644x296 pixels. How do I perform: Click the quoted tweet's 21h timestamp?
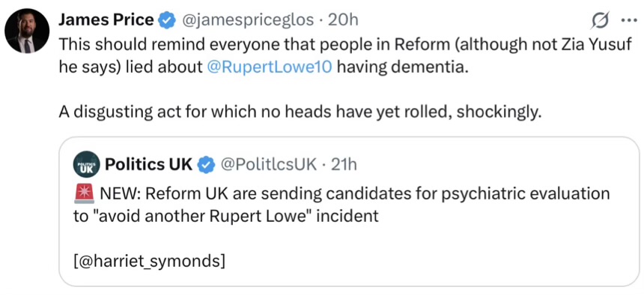(x=344, y=164)
